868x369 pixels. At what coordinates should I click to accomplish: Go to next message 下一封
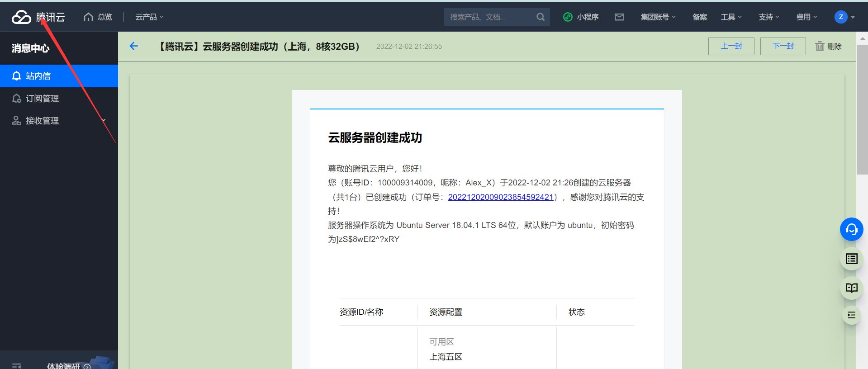pyautogui.click(x=783, y=46)
